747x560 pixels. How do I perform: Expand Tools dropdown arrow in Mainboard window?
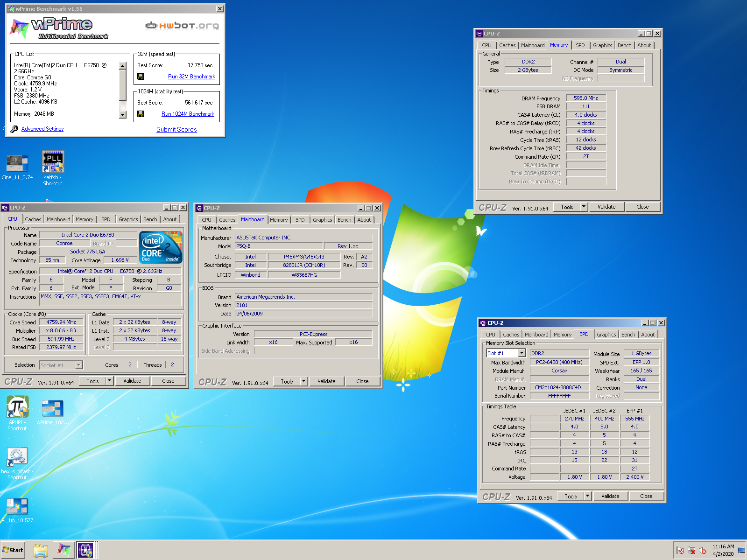click(303, 381)
